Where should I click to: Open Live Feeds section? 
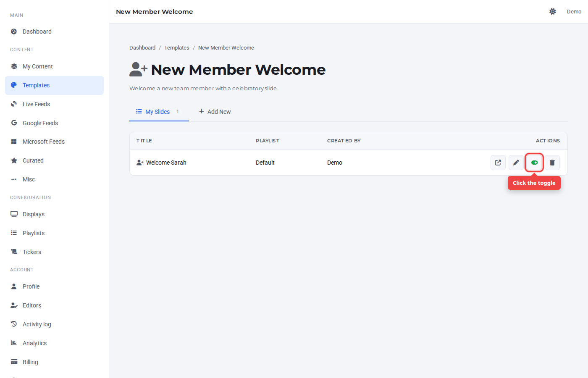click(x=54, y=104)
